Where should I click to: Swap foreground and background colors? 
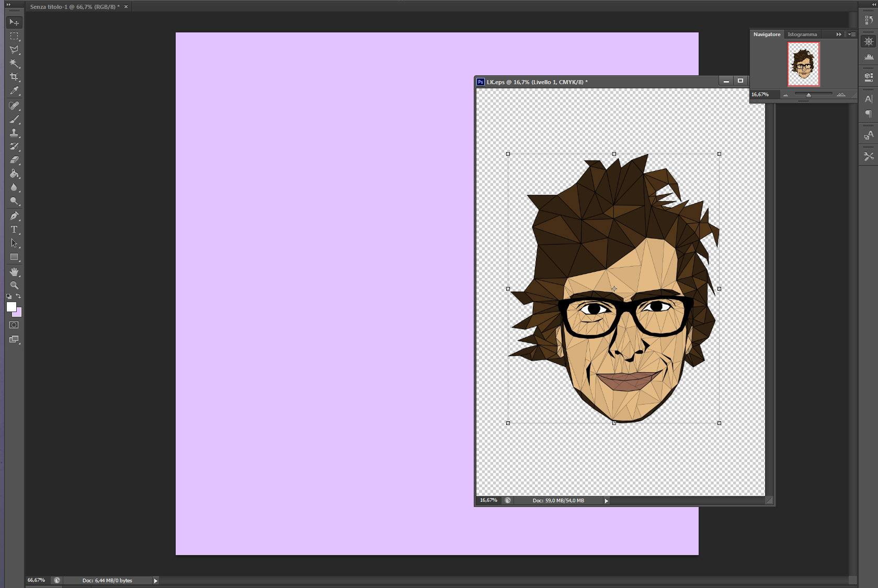tap(18, 296)
